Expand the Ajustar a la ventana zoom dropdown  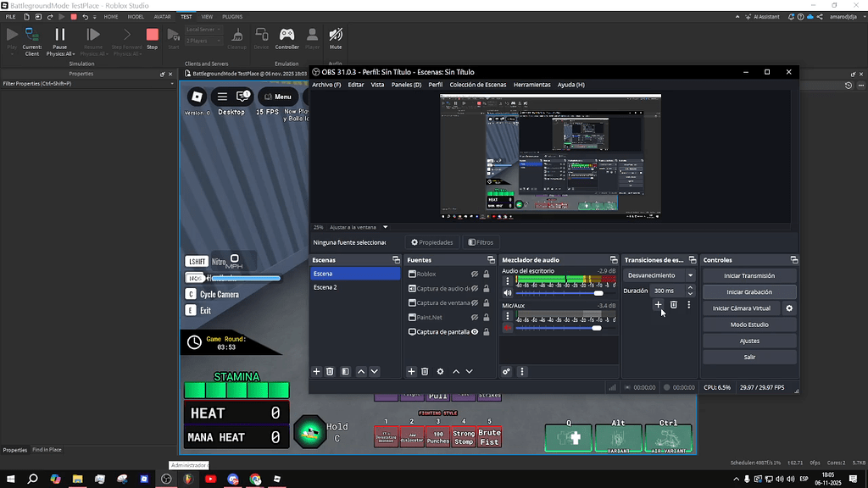[x=385, y=227]
